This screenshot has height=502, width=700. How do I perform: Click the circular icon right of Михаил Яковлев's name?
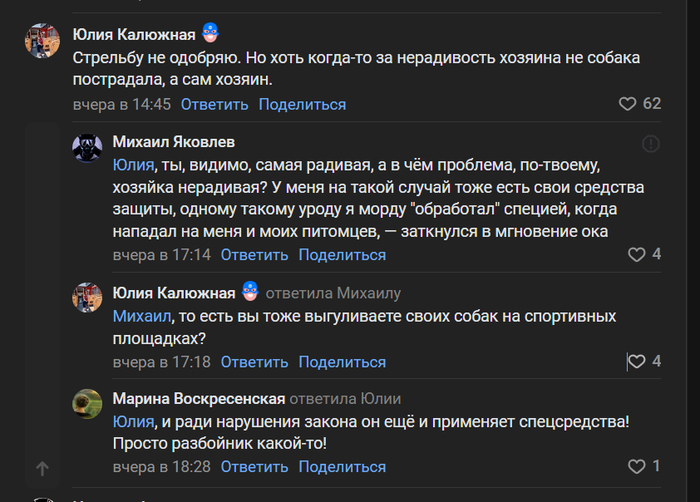[649, 142]
